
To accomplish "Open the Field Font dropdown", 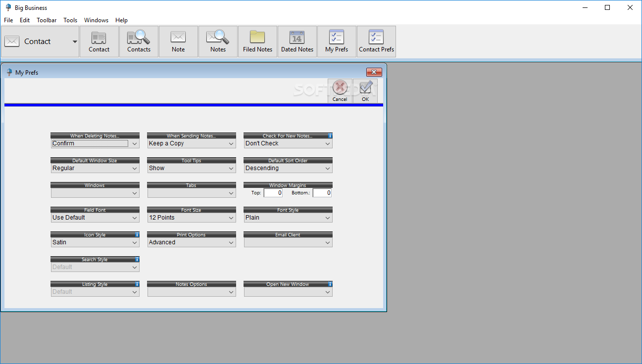I will coord(95,218).
